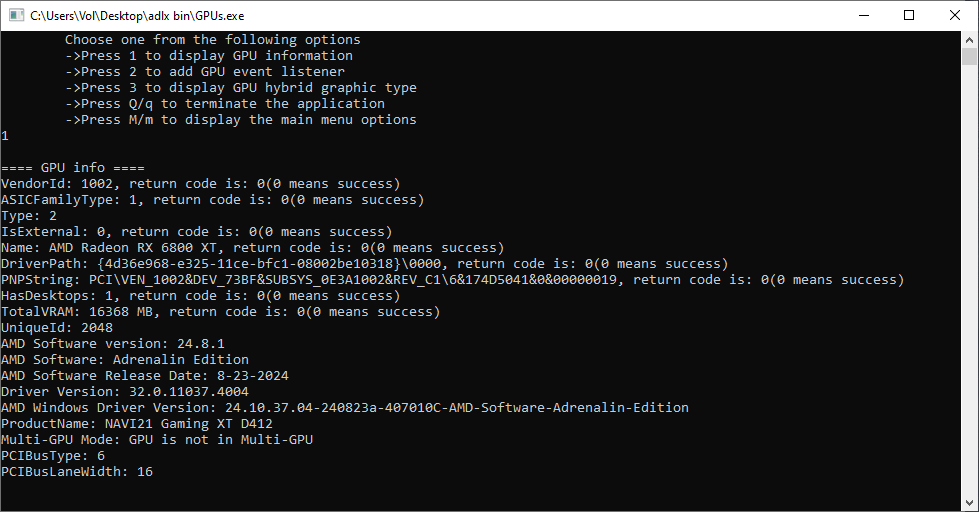Click the "Press Q/q to terminate" option line
Viewport: 979px width, 512px height.
[x=225, y=104]
